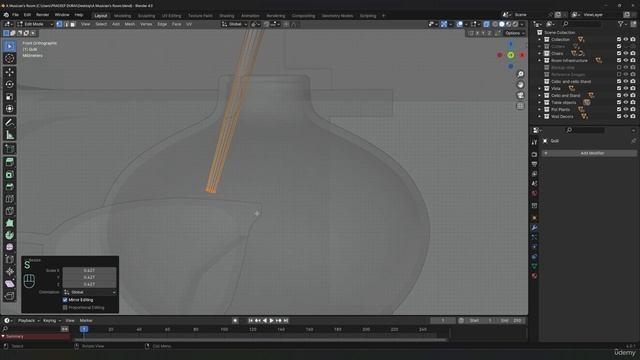The image size is (640, 360).
Task: Select the Measure tool
Action: [9, 135]
